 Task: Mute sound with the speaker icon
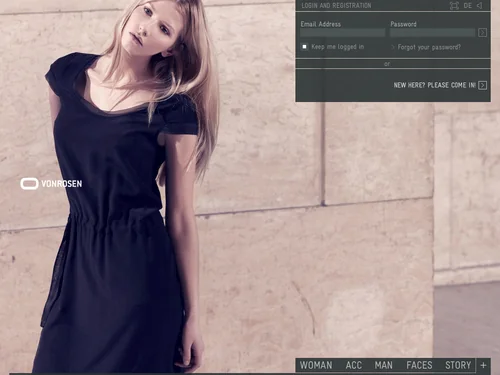pyautogui.click(x=479, y=6)
